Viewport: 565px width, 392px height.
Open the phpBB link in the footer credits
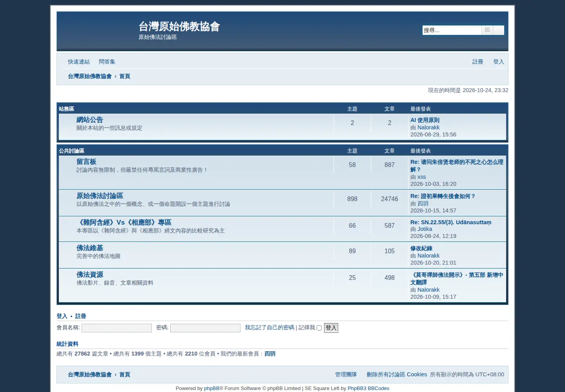click(211, 388)
